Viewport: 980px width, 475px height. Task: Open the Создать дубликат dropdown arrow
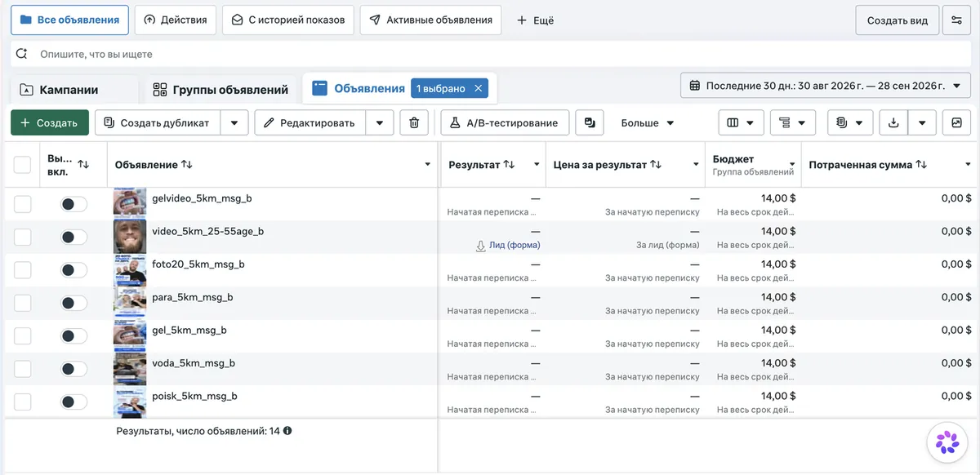[234, 122]
